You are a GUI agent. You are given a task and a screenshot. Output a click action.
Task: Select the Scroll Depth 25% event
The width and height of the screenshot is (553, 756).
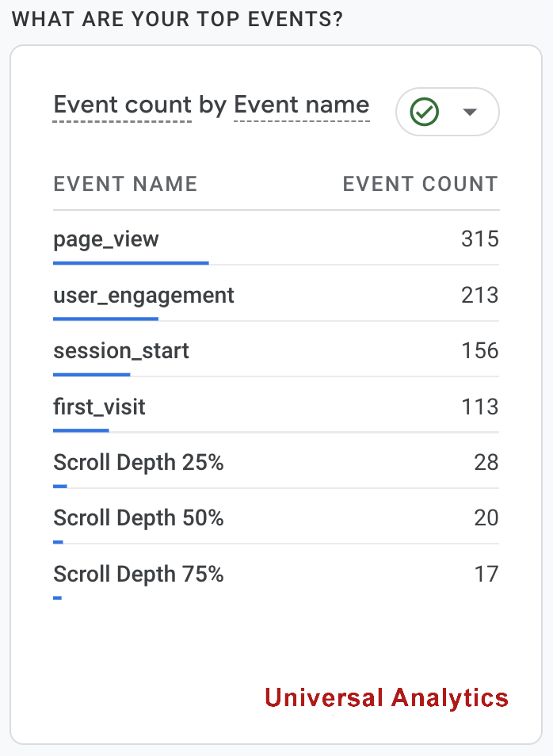[138, 463]
